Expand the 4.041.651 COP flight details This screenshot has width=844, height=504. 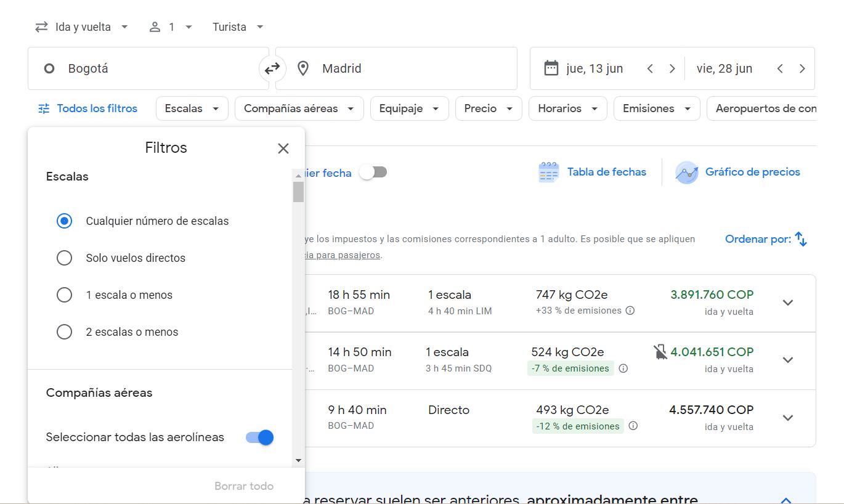788,360
